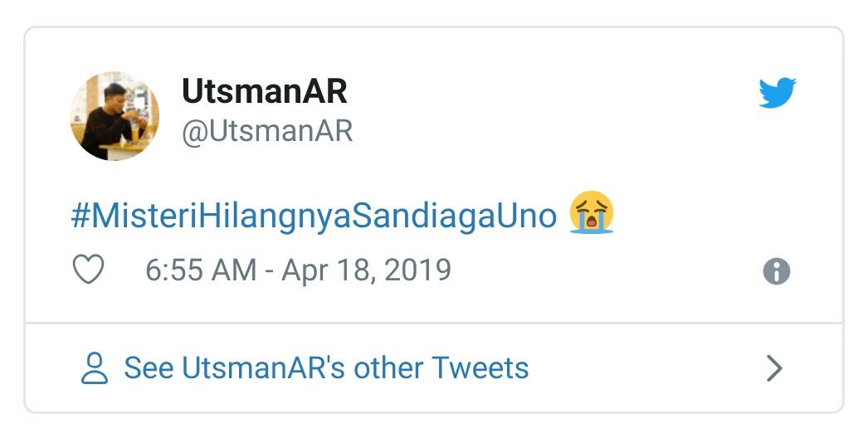This screenshot has height=433, width=868.
Task: Open the @UtsmanAR handle link
Action: (x=267, y=131)
